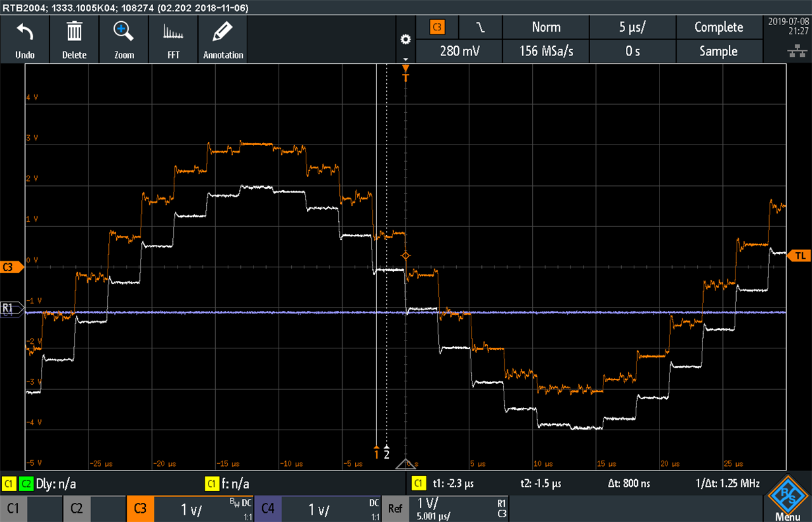Adjust the 5 µs/ timebase setting
The width and height of the screenshot is (812, 522).
point(632,27)
